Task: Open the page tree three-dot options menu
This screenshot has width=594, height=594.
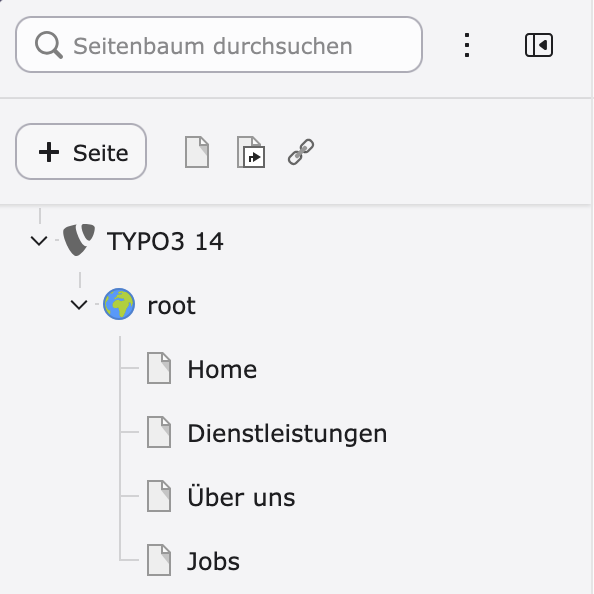Action: pos(467,45)
